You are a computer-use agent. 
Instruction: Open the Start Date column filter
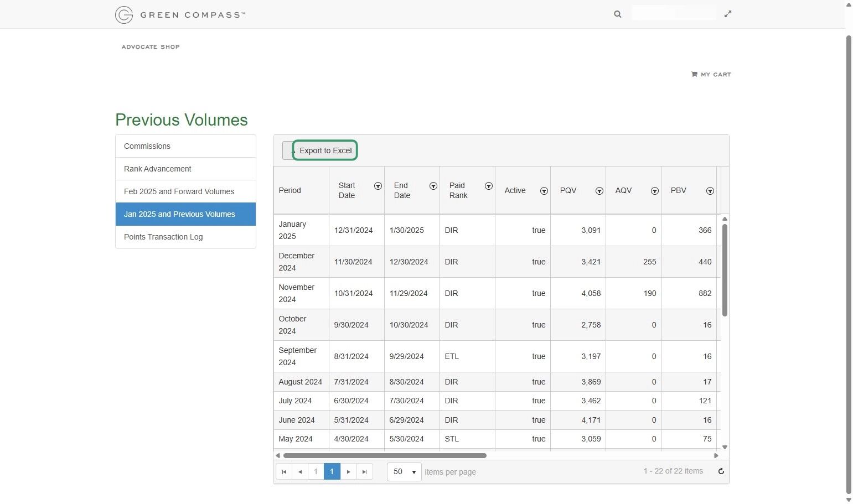378,186
